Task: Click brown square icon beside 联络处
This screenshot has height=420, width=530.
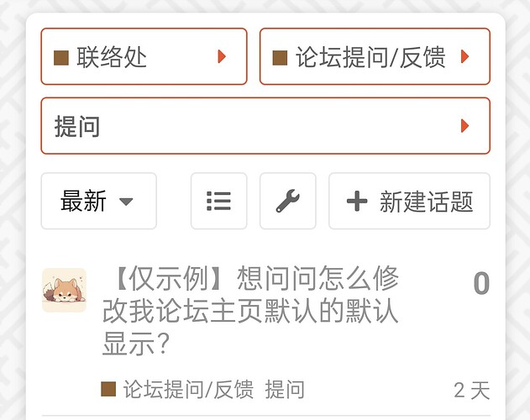Action: (x=61, y=57)
